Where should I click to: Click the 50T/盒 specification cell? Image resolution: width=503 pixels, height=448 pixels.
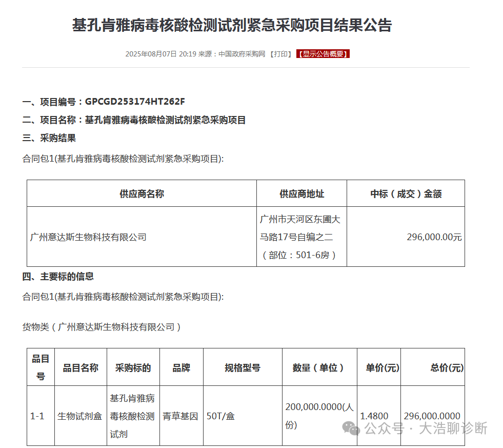pyautogui.click(x=221, y=416)
